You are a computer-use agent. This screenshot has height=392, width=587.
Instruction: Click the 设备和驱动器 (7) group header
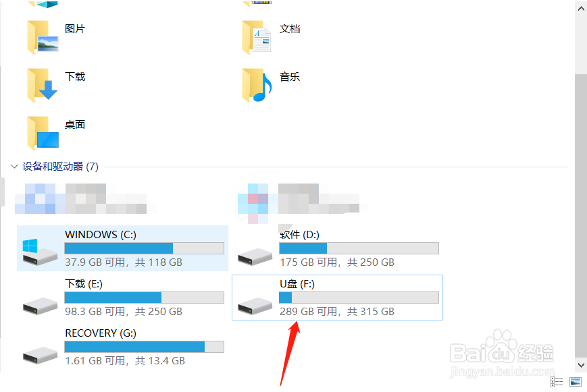(60, 167)
